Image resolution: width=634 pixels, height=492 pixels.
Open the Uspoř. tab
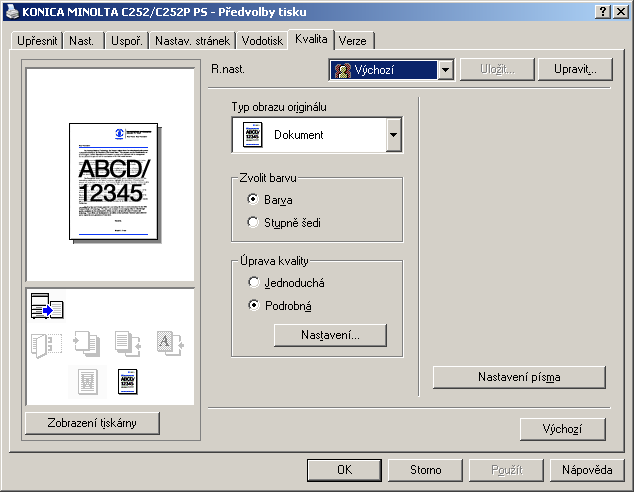click(x=127, y=41)
